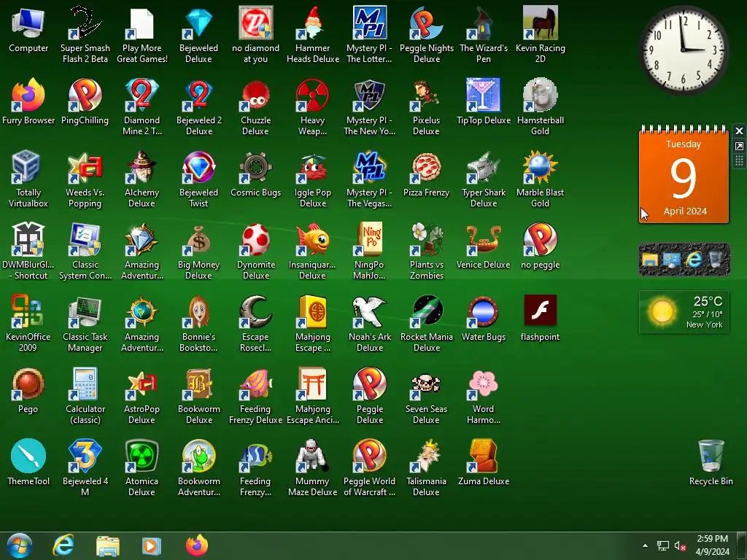Open the New York weather gadget
This screenshot has height=560, width=747.
pyautogui.click(x=684, y=312)
